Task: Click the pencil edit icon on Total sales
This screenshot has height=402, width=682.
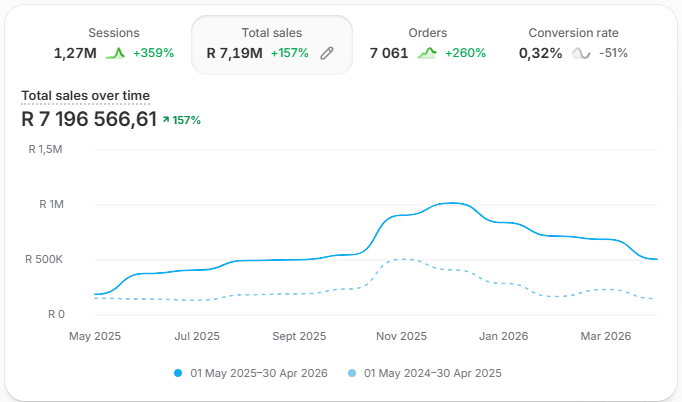Action: (x=327, y=53)
